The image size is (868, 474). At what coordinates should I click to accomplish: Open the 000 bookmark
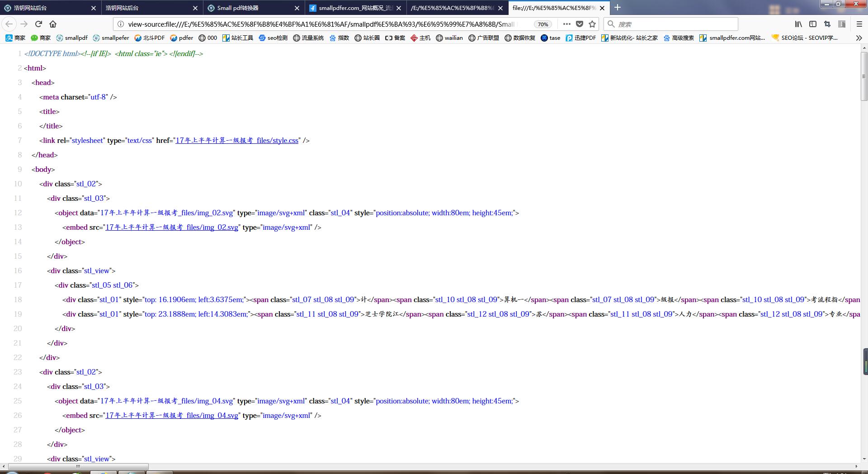tap(208, 38)
